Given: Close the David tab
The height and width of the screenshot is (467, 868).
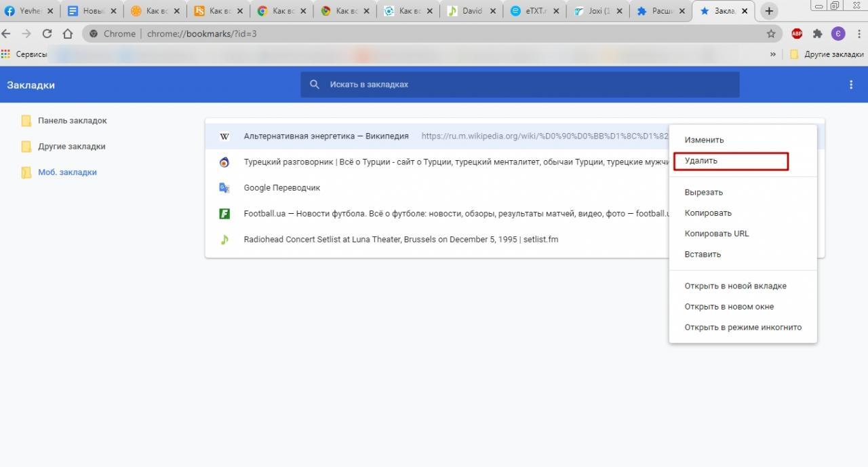Looking at the screenshot, I should point(494,11).
